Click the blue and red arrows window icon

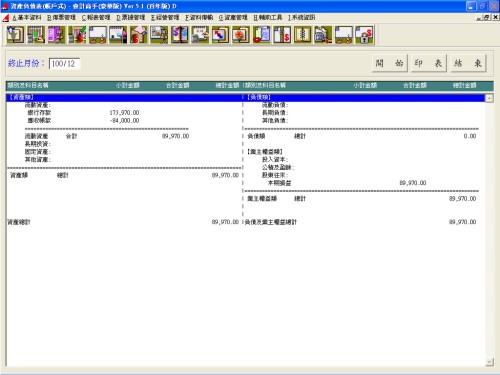pyautogui.click(x=221, y=35)
